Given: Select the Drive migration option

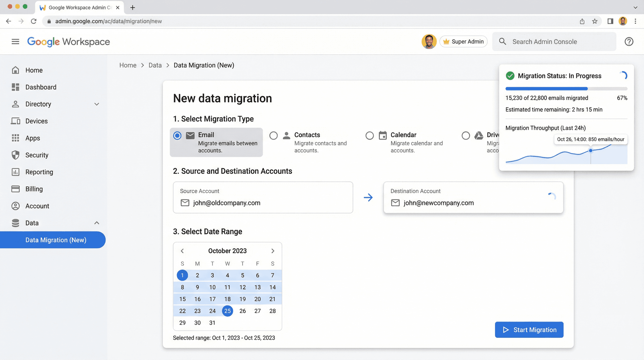Looking at the screenshot, I should pyautogui.click(x=466, y=135).
